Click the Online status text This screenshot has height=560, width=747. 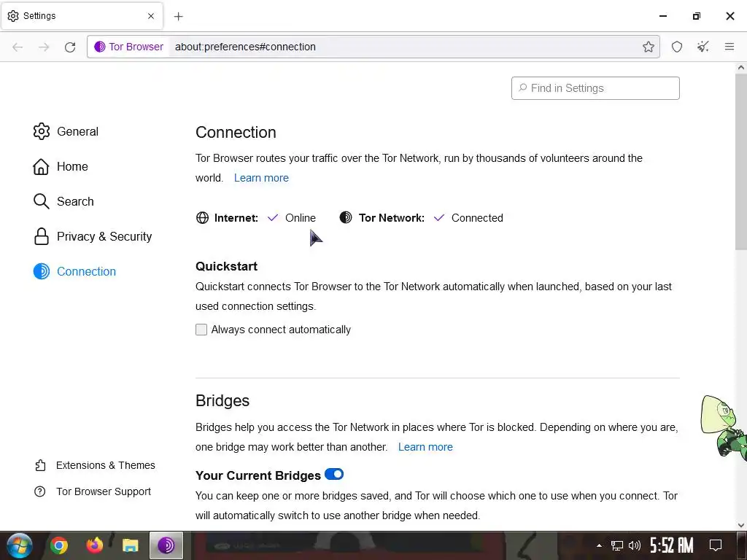300,217
